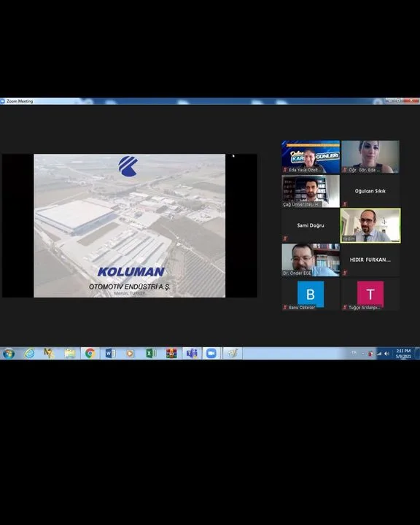Click muted mic icon on Sami Doğru tile
This screenshot has width=420, height=525.
pyautogui.click(x=285, y=238)
